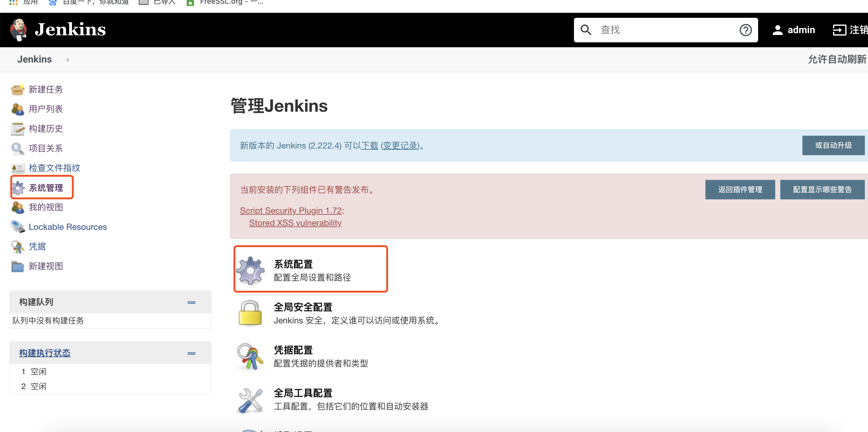Open 凭据配置 credentials keys icon
The image size is (868, 432).
click(250, 356)
